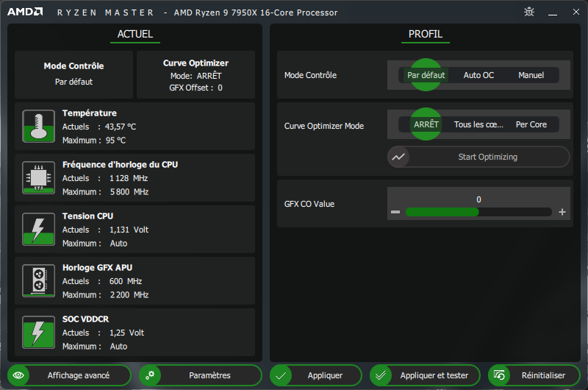
Task: Switch to the PROFIL tab heading
Action: coord(426,34)
